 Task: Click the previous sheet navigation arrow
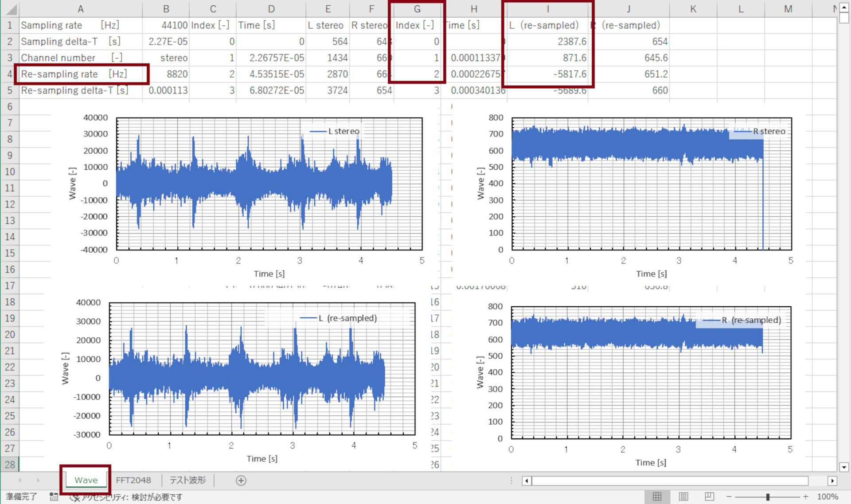click(20, 481)
